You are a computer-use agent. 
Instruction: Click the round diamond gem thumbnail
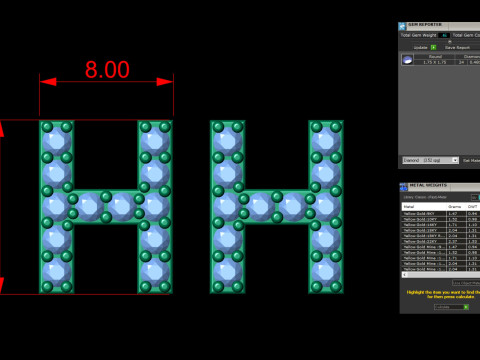tap(407, 60)
